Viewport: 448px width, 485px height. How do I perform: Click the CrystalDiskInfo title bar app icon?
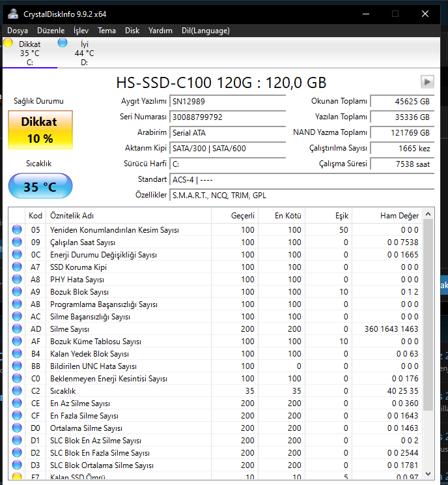click(13, 14)
